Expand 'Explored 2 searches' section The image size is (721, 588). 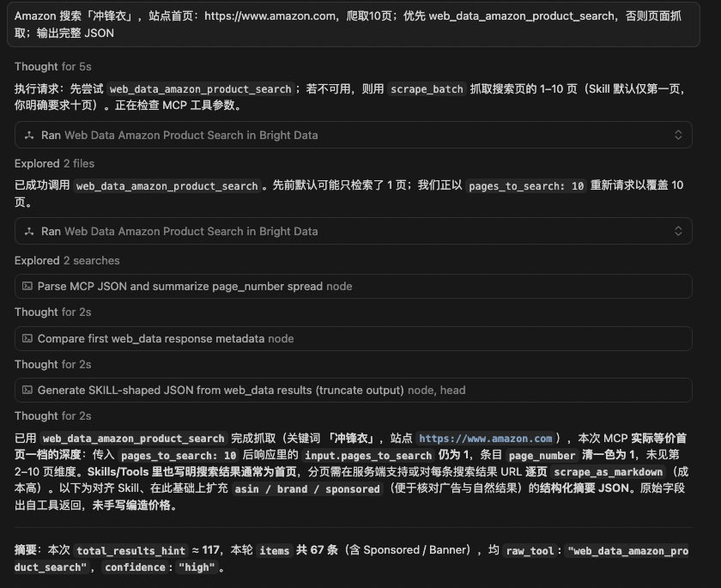coord(67,261)
